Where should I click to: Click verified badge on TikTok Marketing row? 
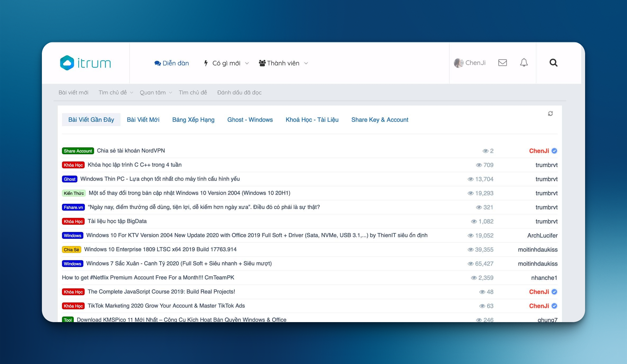(x=554, y=306)
